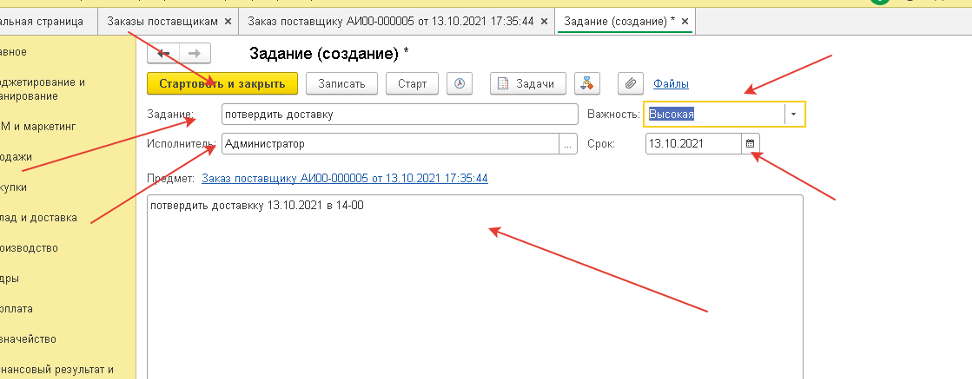Viewport: 972px width, 379px height.
Task: Open the Продажи section
Action: [x=16, y=157]
